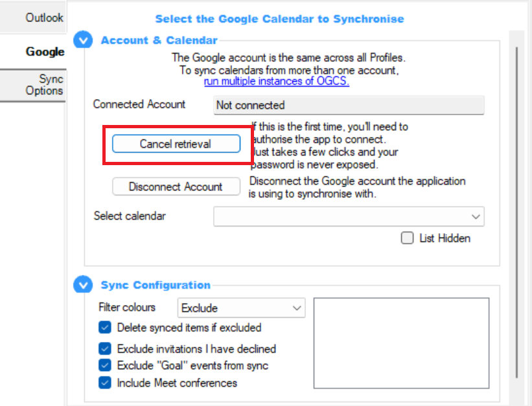Screen dimensions: 532x406
Task: Open the Filter colours Exclude dropdown
Action: coord(241,308)
